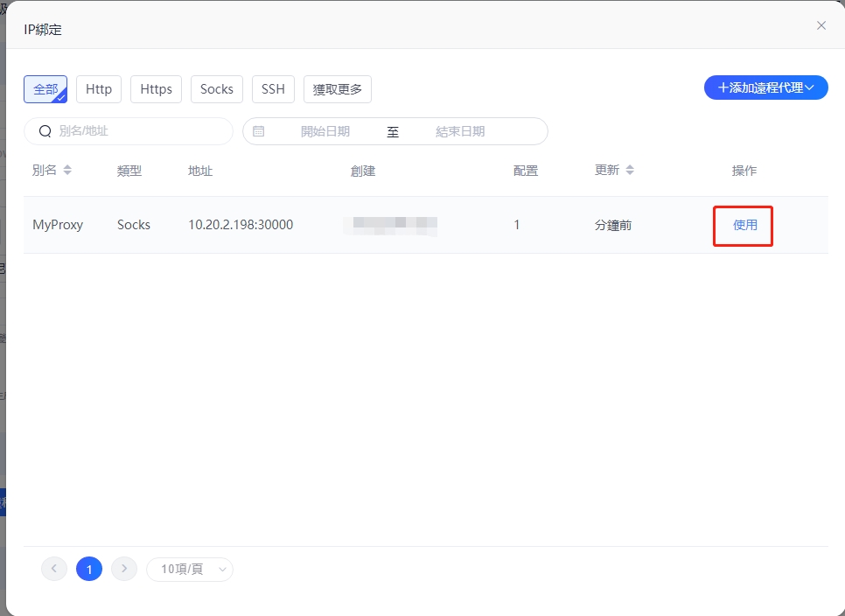Filter proxies by Https type
This screenshot has height=616, width=845.
coord(156,89)
